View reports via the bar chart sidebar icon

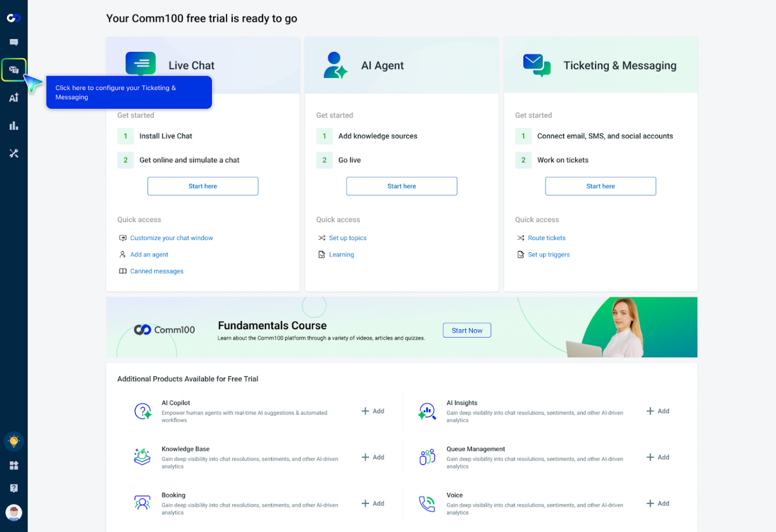point(14,125)
